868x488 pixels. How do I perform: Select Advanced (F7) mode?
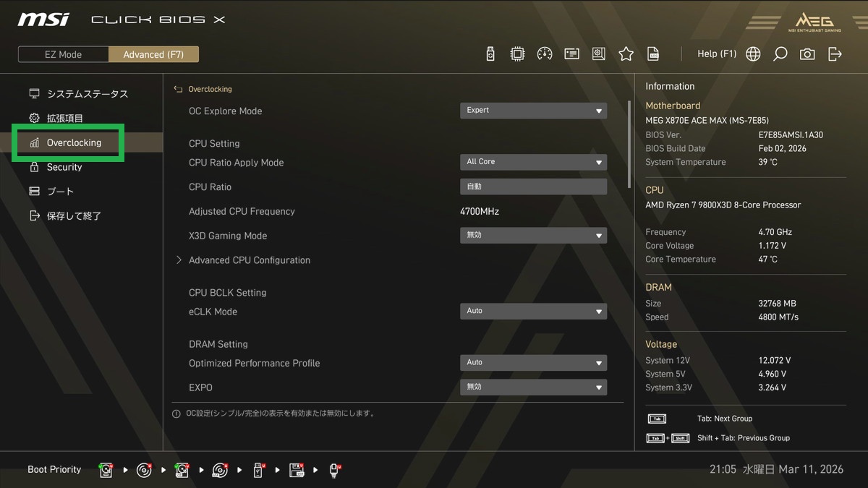click(x=153, y=54)
